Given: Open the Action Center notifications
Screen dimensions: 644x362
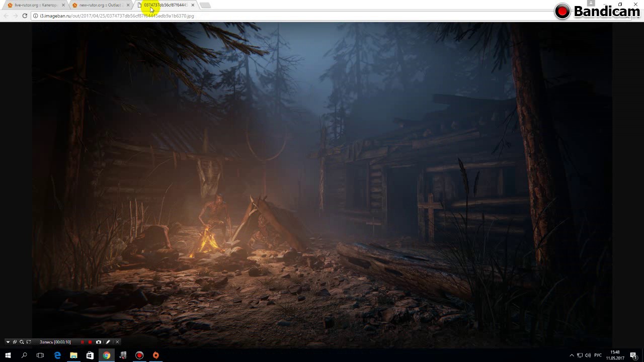Looking at the screenshot, I should coord(633,355).
